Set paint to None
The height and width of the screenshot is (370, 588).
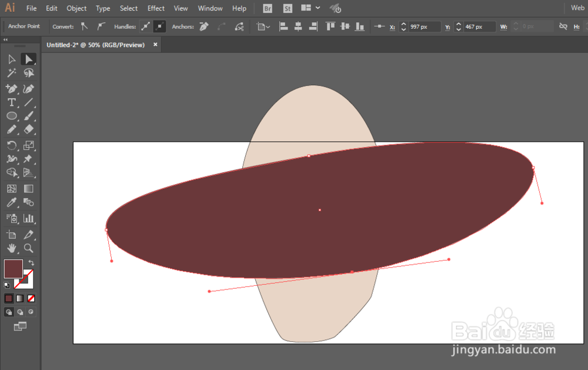coord(31,298)
